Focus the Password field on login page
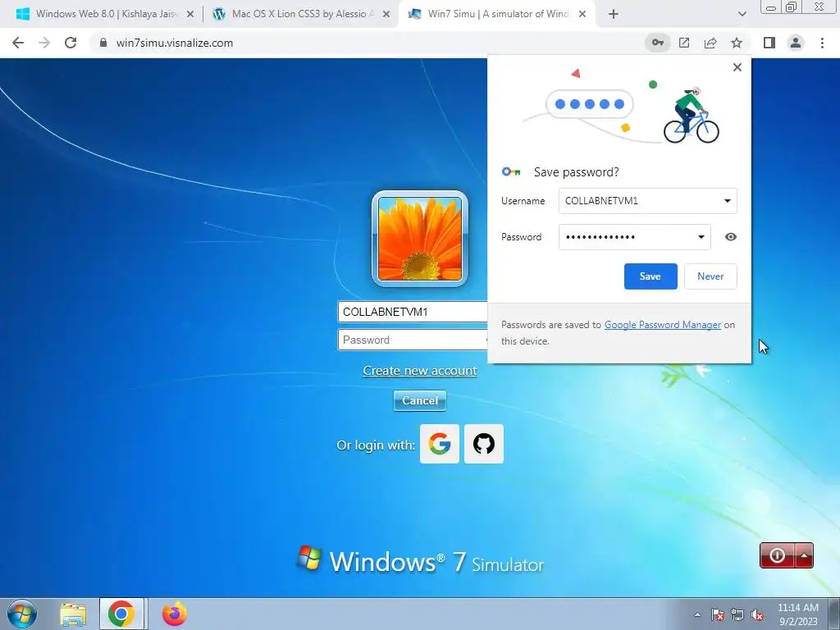This screenshot has width=840, height=630. (x=413, y=340)
